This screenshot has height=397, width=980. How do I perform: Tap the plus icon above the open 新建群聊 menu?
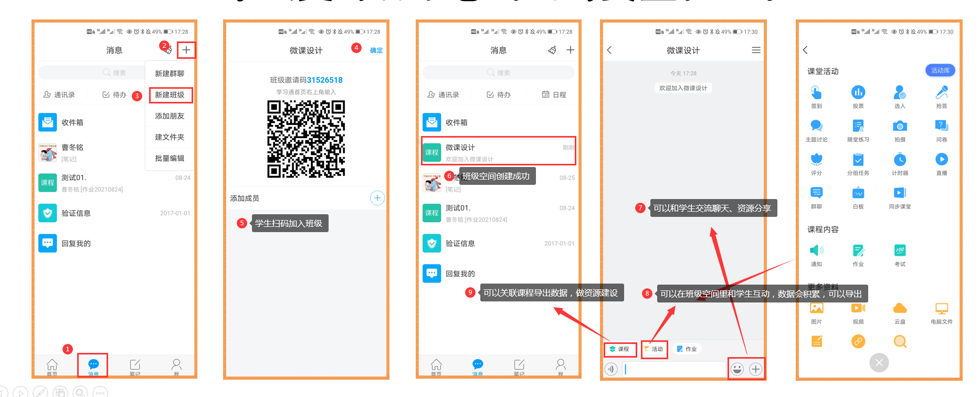tap(186, 50)
